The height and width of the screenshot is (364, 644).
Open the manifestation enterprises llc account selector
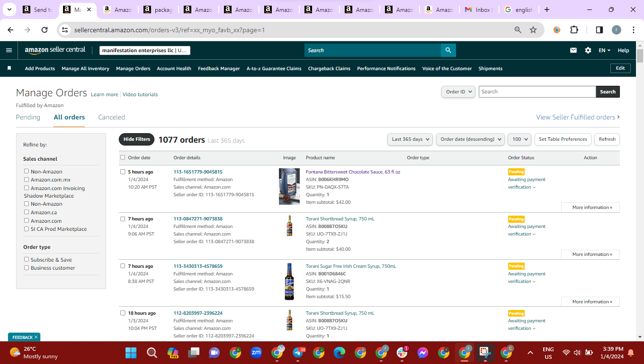(145, 50)
